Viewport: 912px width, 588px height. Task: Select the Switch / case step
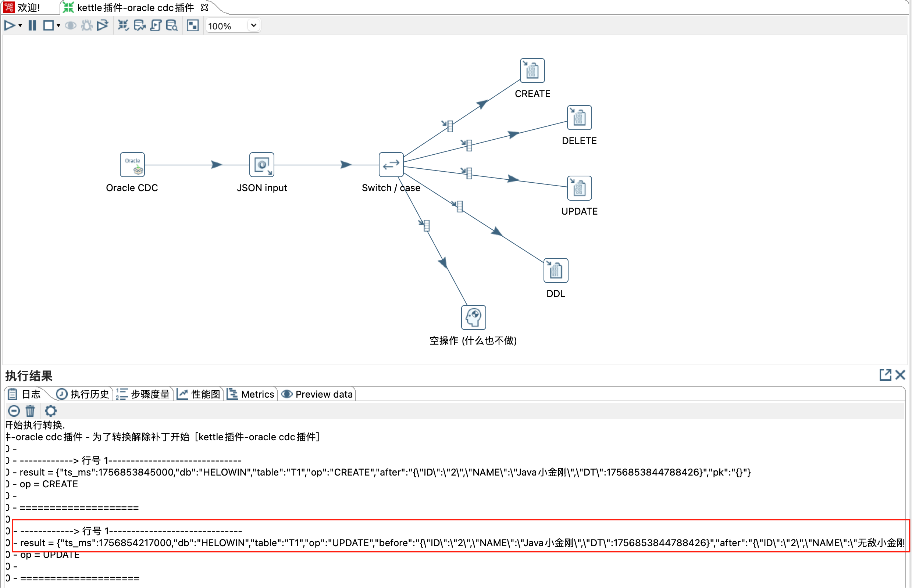point(391,165)
